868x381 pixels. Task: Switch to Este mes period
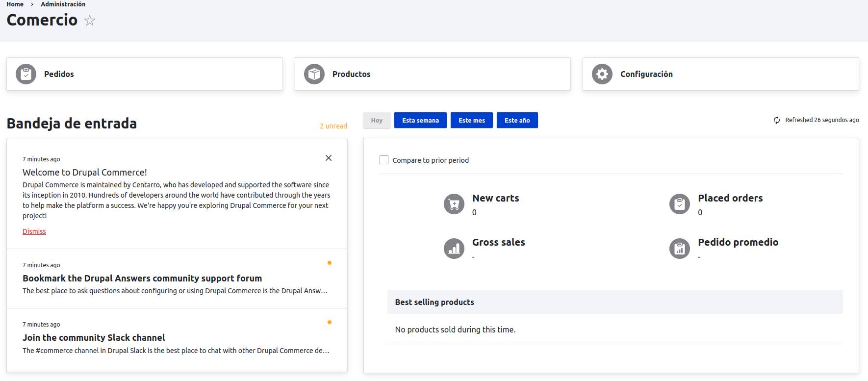(x=472, y=120)
